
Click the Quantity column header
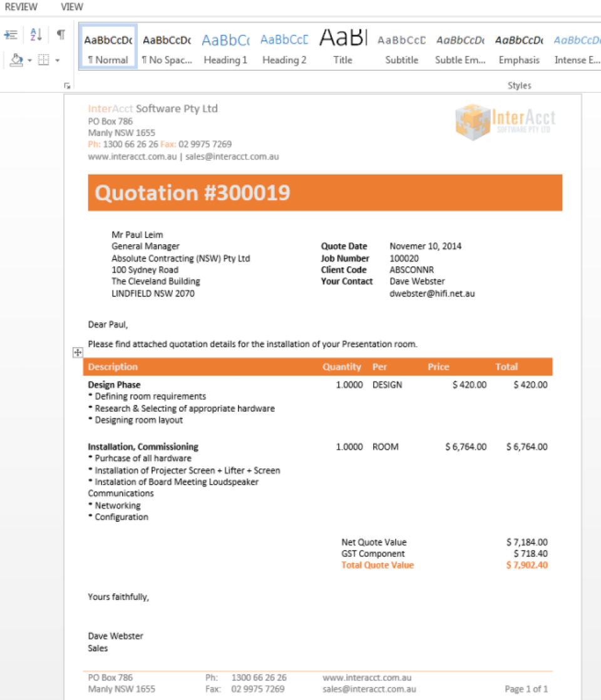(342, 367)
